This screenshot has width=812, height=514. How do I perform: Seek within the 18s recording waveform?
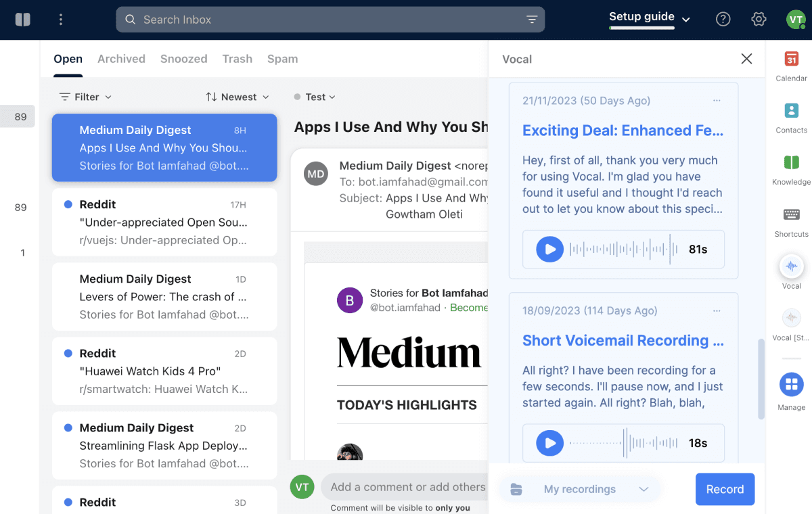[x=624, y=444]
